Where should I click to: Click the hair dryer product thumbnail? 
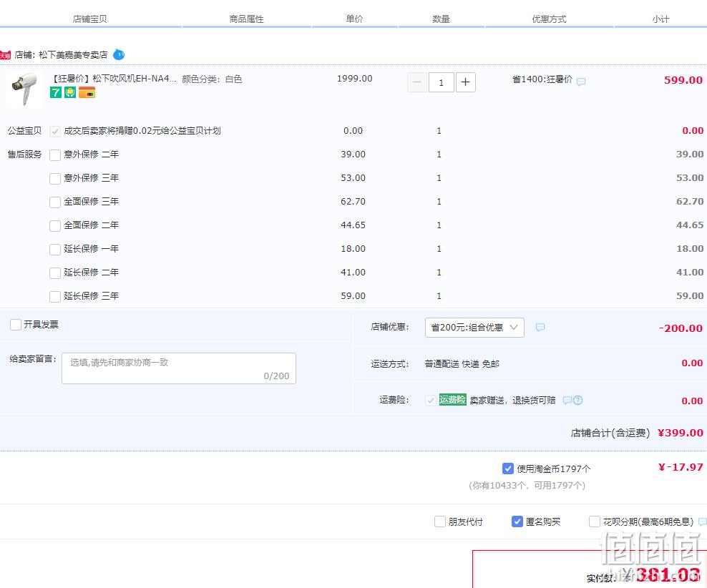pyautogui.click(x=24, y=89)
